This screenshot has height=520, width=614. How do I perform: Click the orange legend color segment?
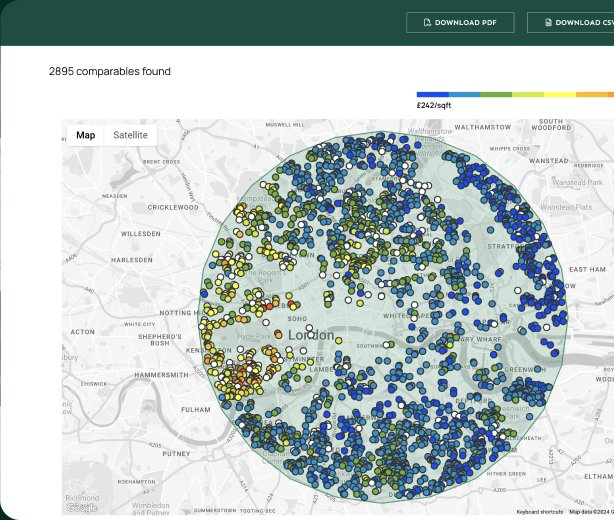592,94
